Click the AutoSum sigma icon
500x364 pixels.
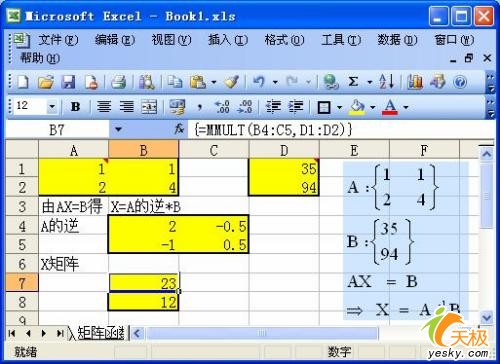click(353, 81)
